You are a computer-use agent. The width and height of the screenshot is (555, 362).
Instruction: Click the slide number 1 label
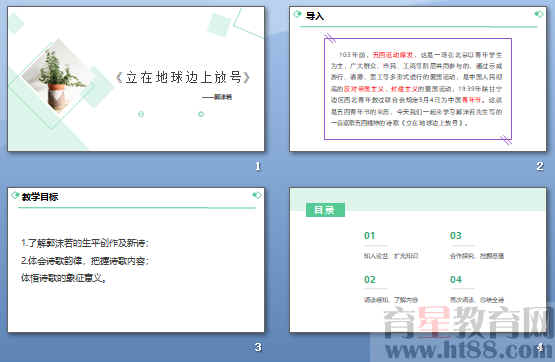tap(258, 166)
